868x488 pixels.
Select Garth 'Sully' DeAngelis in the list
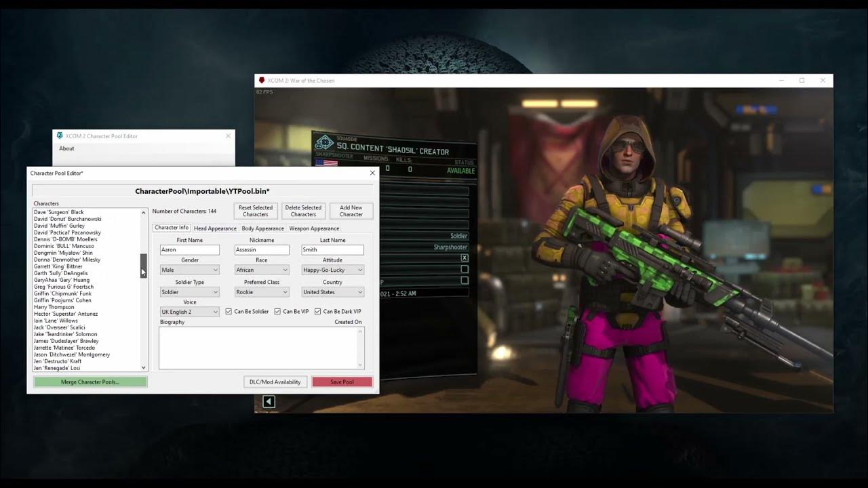point(61,273)
